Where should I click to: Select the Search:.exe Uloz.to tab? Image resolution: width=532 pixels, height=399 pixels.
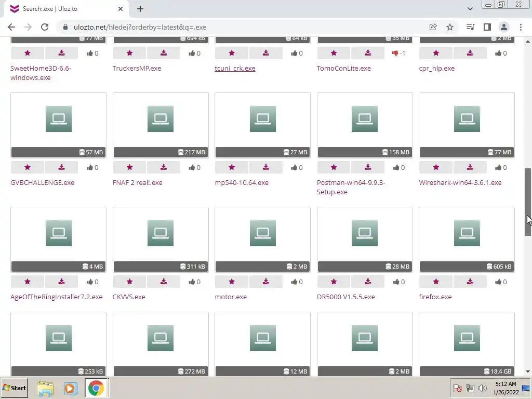[66, 9]
